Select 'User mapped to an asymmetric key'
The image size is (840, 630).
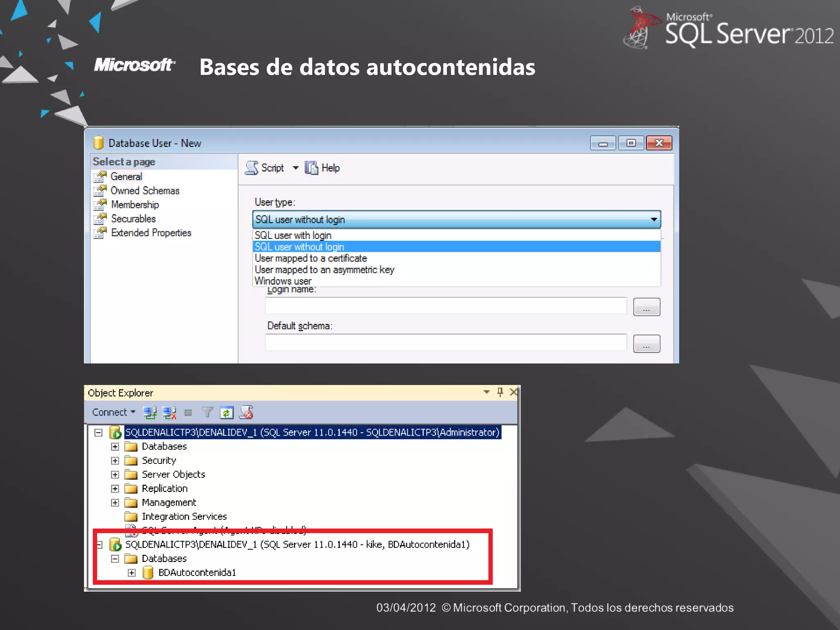(457, 269)
